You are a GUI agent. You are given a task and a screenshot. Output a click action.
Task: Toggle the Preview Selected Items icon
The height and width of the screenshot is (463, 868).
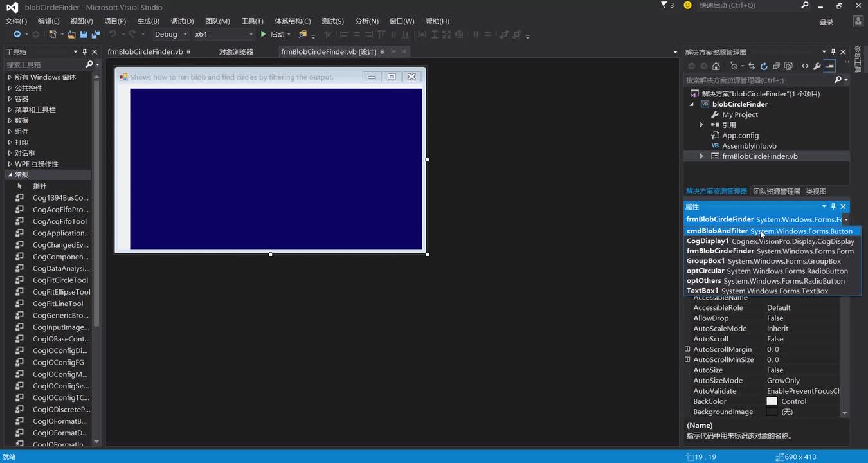830,66
